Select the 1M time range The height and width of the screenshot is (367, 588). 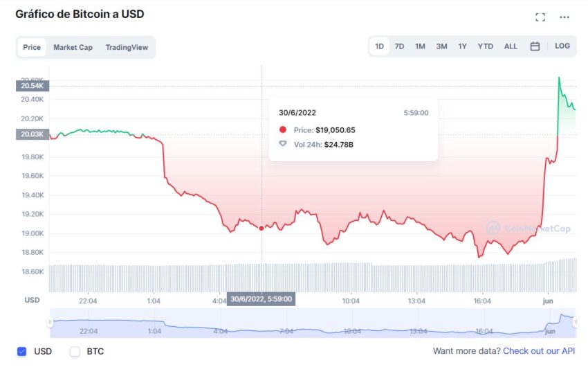[x=420, y=46]
